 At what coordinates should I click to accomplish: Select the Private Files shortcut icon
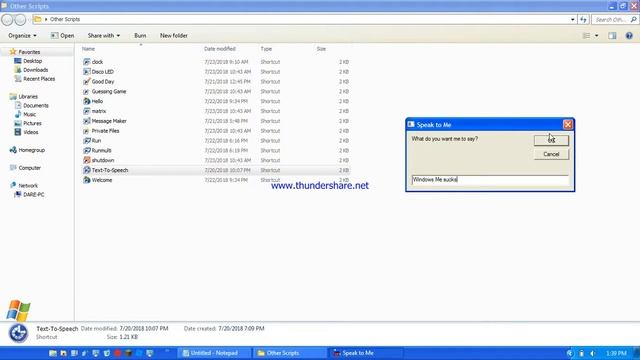tap(87, 131)
